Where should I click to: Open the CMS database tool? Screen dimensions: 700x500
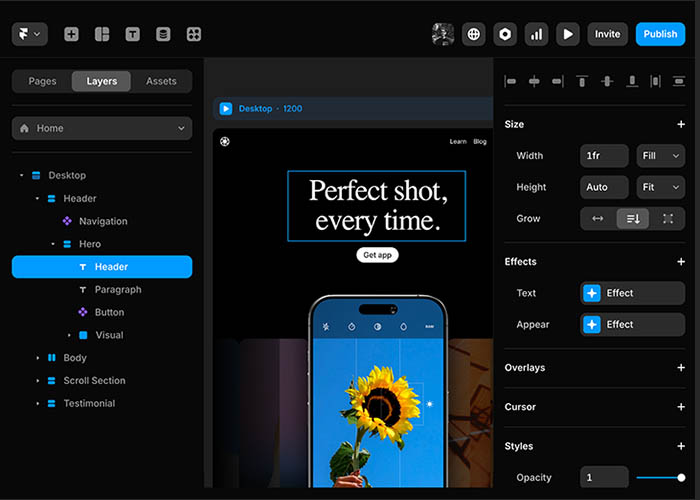click(163, 34)
